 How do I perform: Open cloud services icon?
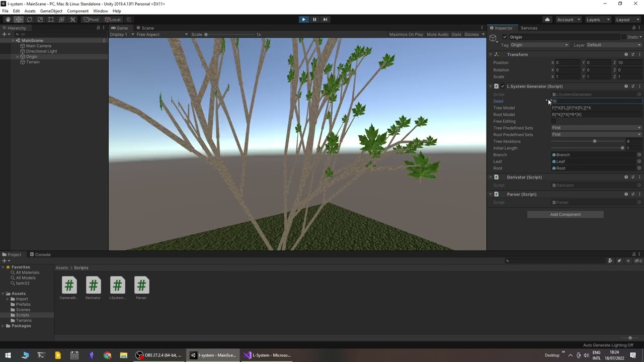pyautogui.click(x=547, y=20)
